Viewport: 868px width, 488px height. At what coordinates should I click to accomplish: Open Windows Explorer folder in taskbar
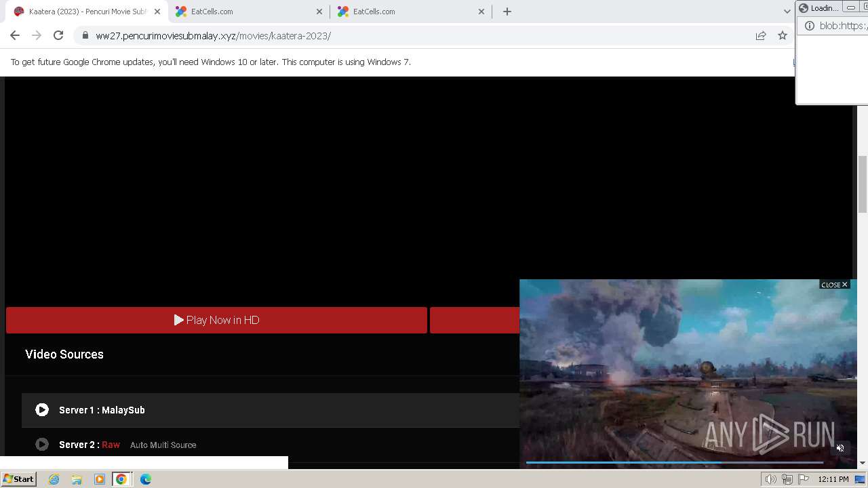(77, 479)
